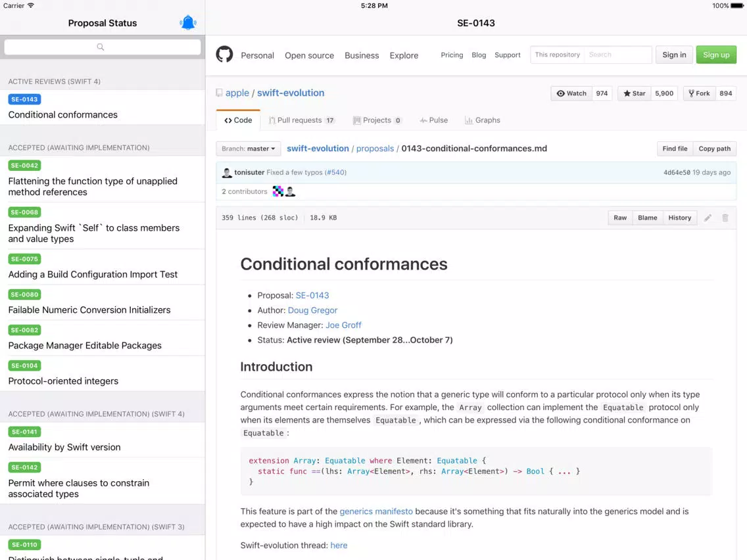Open author Doug Gregor link
747x560 pixels.
click(x=312, y=310)
